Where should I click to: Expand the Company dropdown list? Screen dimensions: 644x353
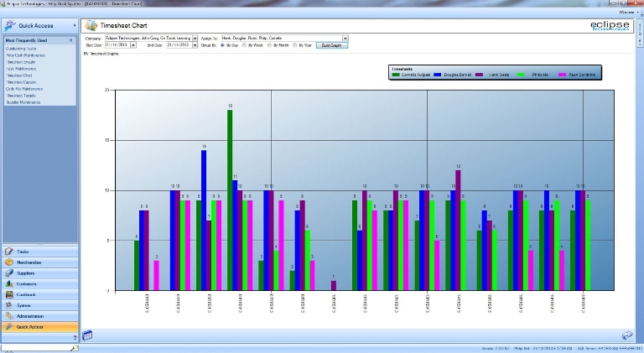[194, 39]
